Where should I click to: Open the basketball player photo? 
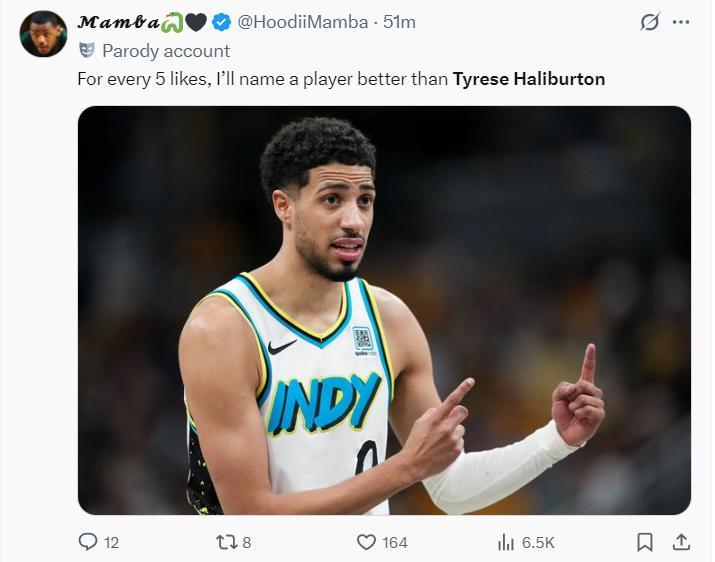384,310
